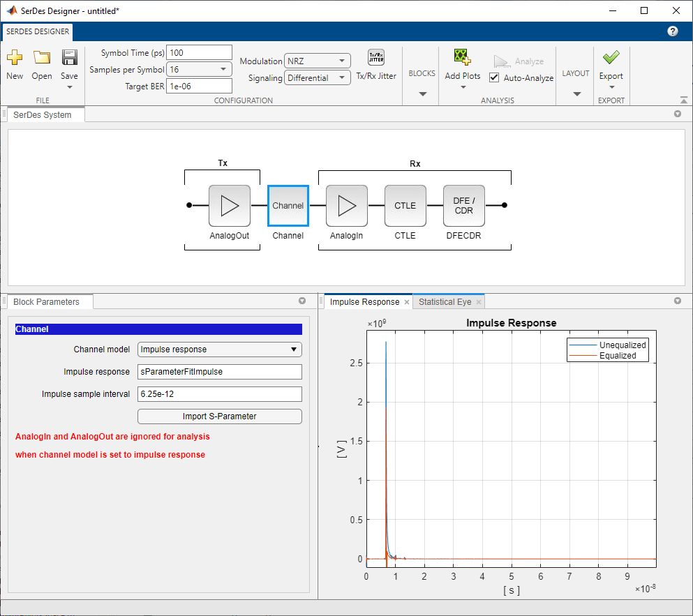Select the CTLE block in diagram
693x616 pixels.
pyautogui.click(x=405, y=206)
